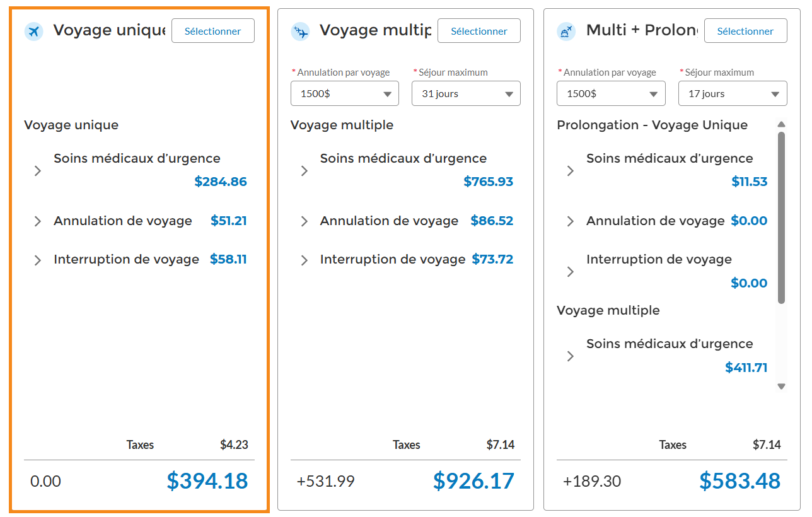Click the double airplane Voyage multiple icon

coord(300,32)
